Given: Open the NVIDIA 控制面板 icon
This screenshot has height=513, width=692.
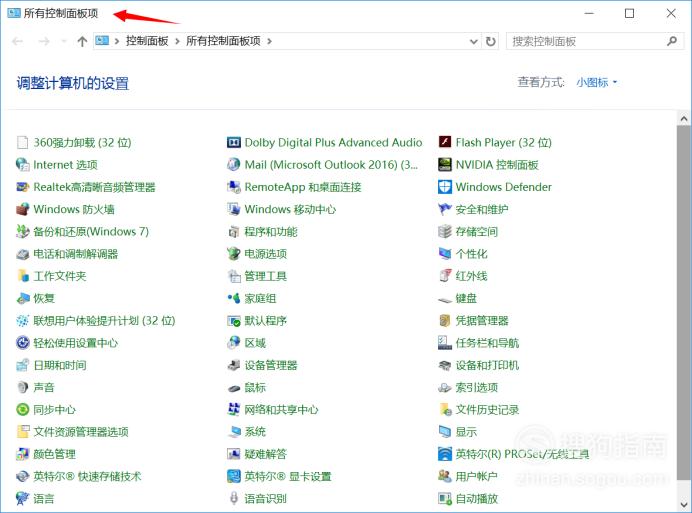Looking at the screenshot, I should tap(444, 165).
